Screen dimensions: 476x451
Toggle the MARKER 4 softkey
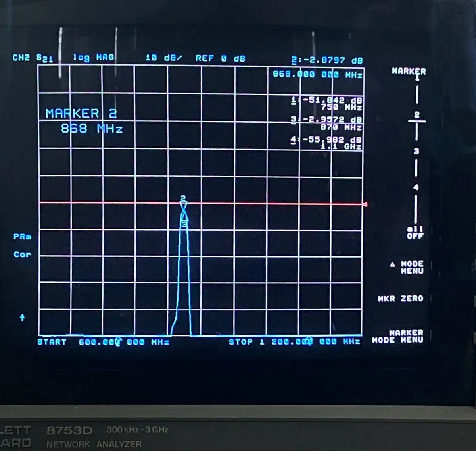[416, 187]
